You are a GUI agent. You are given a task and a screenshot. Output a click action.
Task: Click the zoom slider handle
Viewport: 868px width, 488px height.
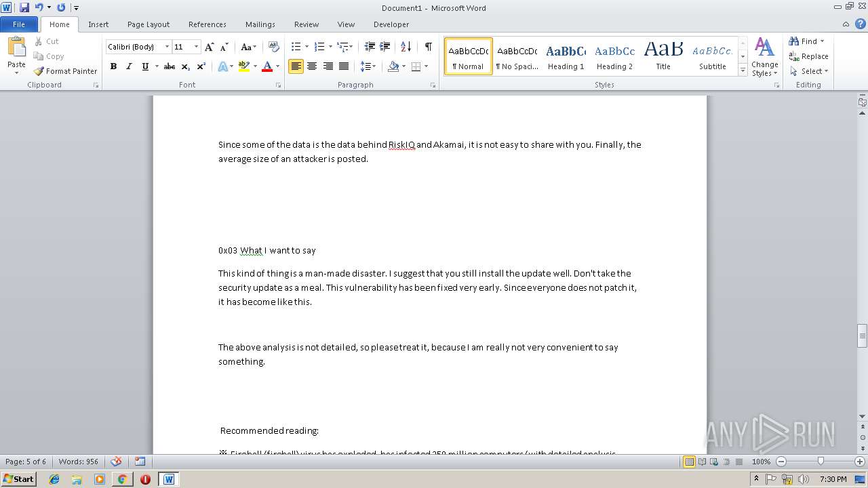point(821,462)
